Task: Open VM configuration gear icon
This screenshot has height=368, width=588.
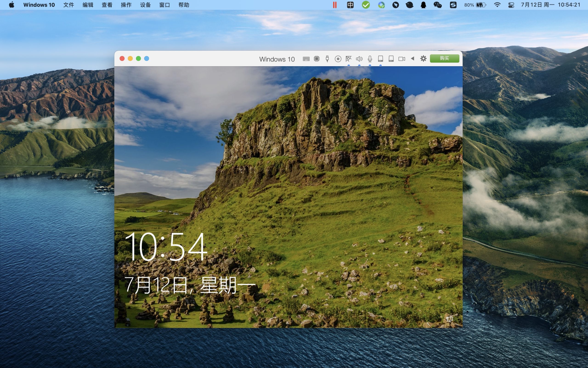Action: 423,58
